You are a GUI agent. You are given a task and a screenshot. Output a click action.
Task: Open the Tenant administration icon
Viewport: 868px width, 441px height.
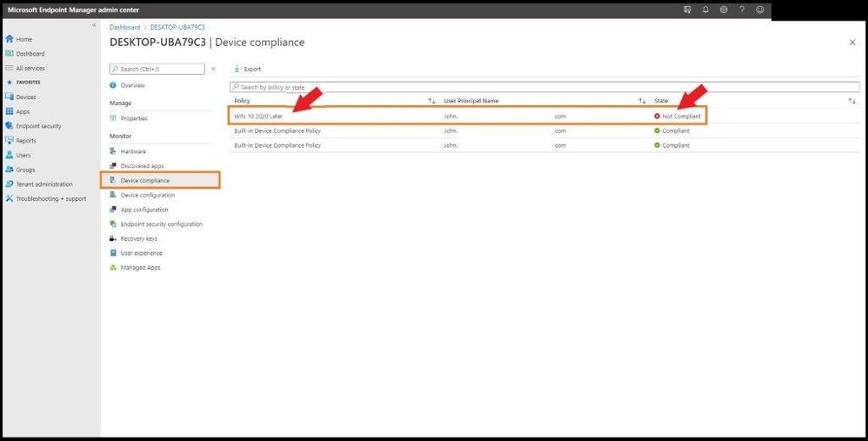(10, 184)
